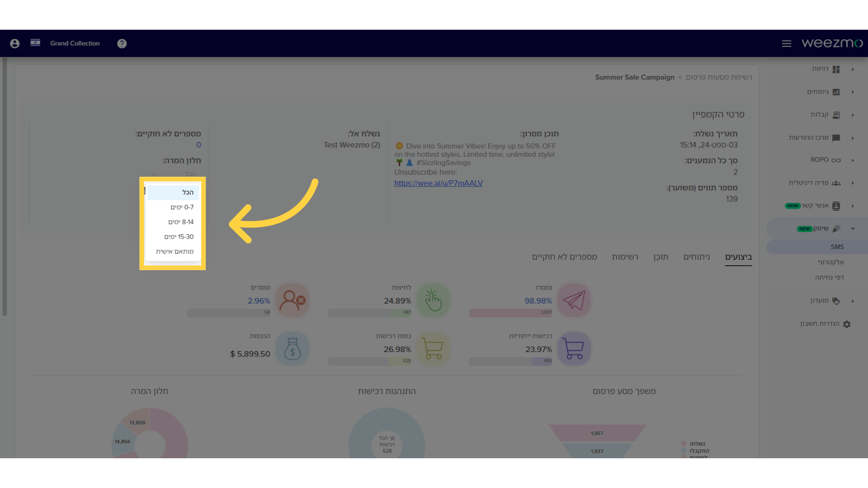The width and height of the screenshot is (868, 488).
Task: Open the help question mark icon
Action: point(122,43)
